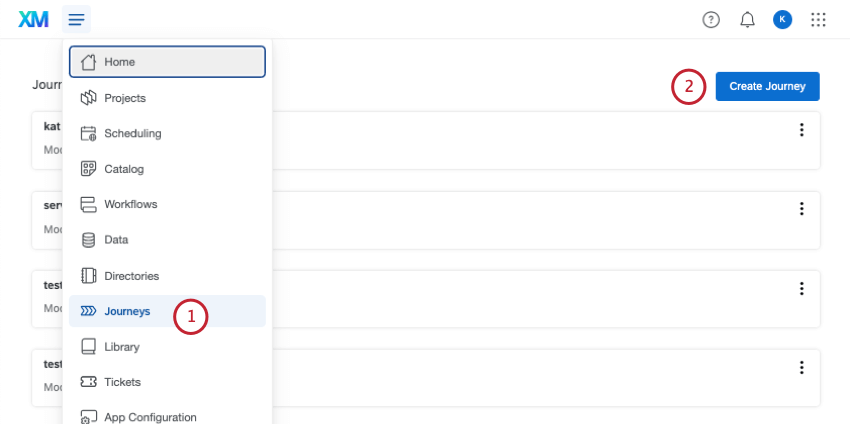
Task: Open the help question mark icon
Action: tap(711, 19)
